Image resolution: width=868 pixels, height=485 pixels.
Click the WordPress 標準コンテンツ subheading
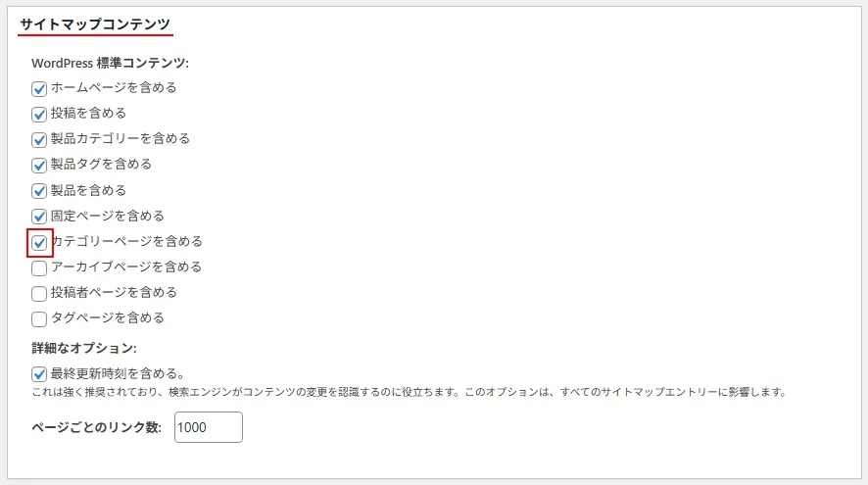pos(110,63)
